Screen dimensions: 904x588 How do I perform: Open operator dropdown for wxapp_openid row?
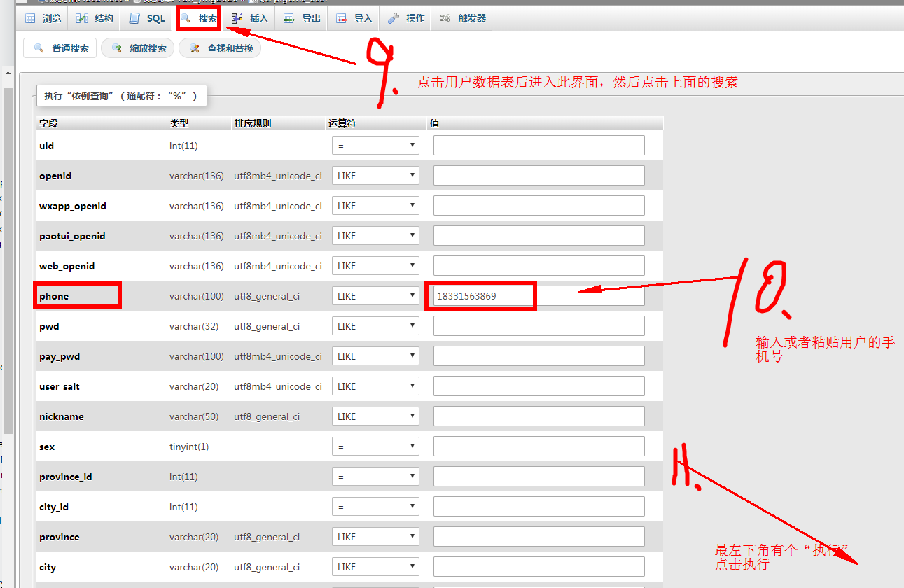[x=375, y=206]
